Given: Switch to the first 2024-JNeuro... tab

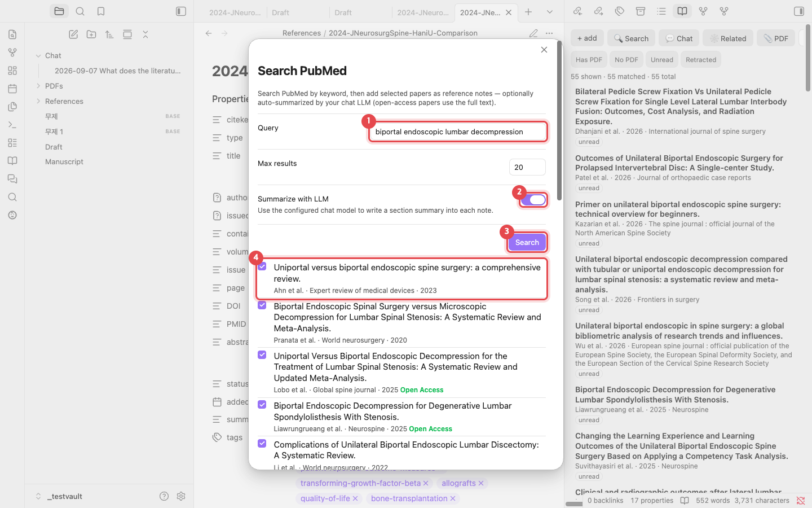Looking at the screenshot, I should [235, 12].
